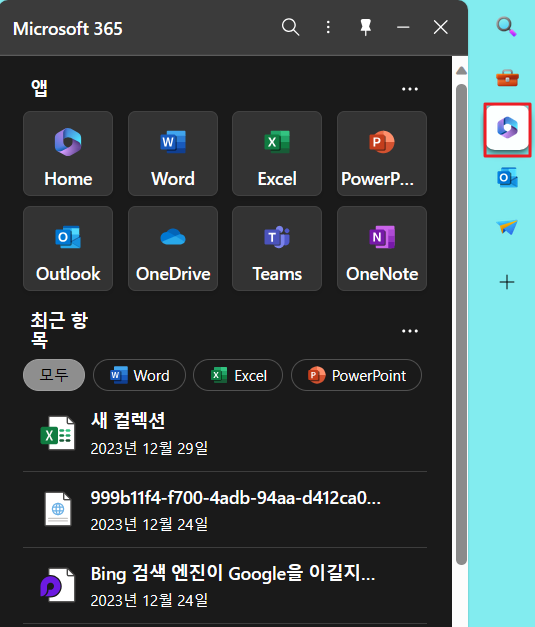
Task: Open Outlook from the apps grid
Action: [x=68, y=248]
